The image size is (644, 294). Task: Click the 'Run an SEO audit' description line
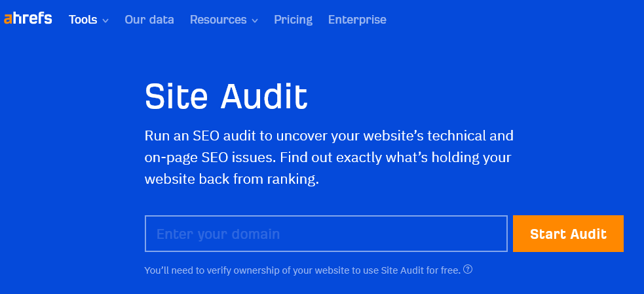coord(329,136)
